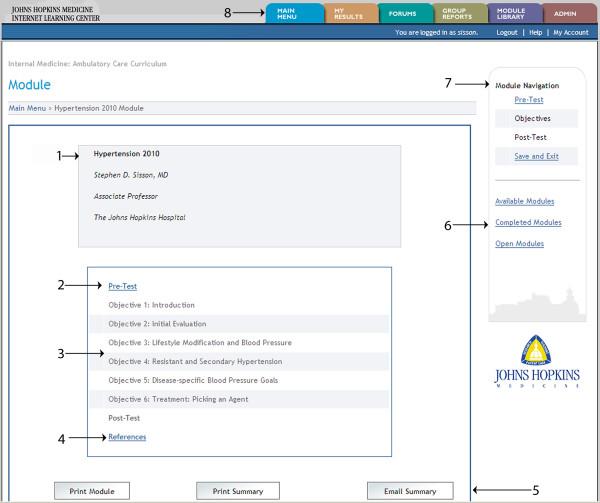Select Objective 3: Lifestyle Modification and Blood Pressure
The height and width of the screenshot is (503, 600).
point(200,343)
